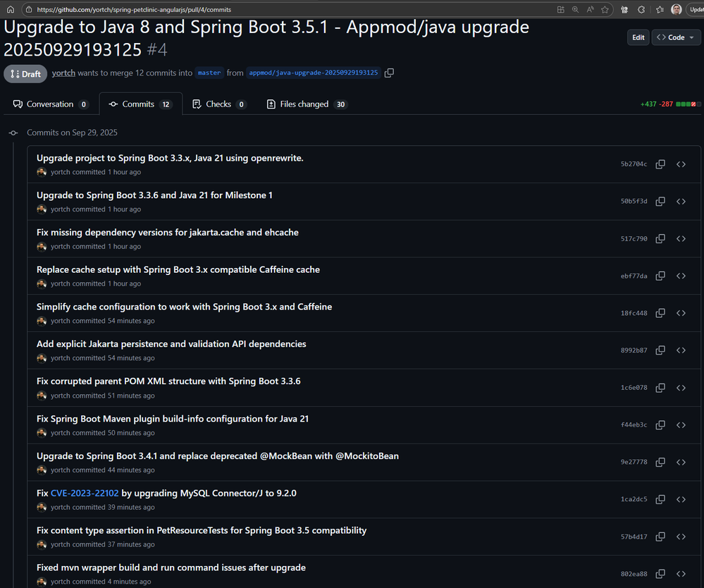704x588 pixels.
Task: Add page to favorites with star icon
Action: [605, 9]
